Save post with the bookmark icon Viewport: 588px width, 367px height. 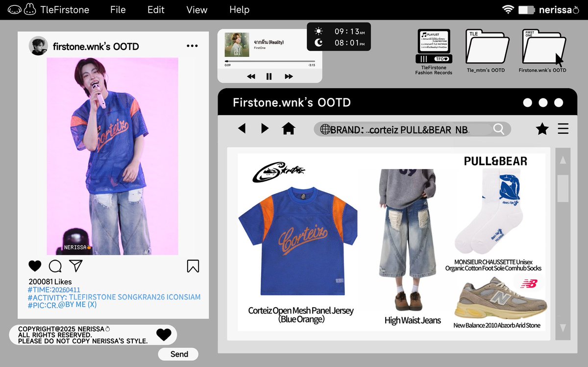pos(193,266)
